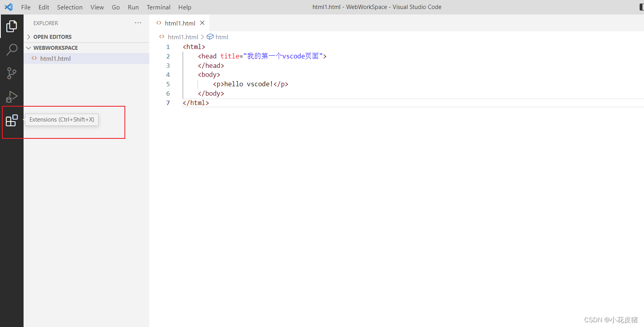Click line number 6 in gutter
This screenshot has width=644, height=327.
[168, 93]
